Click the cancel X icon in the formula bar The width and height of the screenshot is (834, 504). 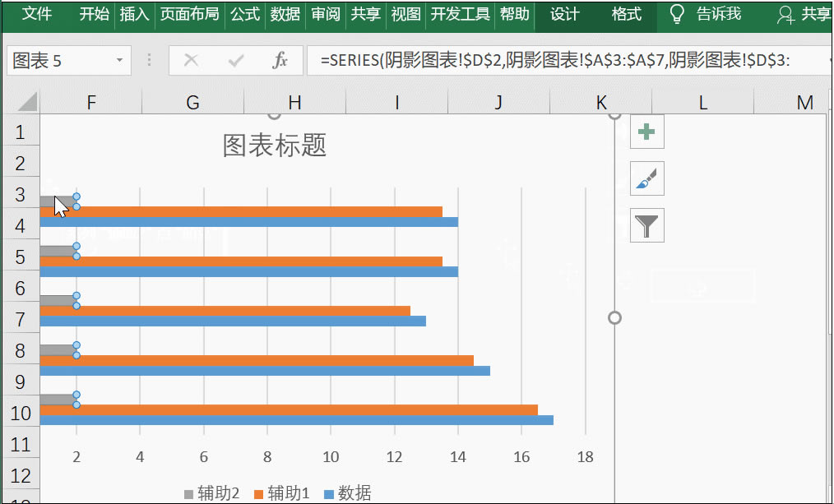pos(190,60)
